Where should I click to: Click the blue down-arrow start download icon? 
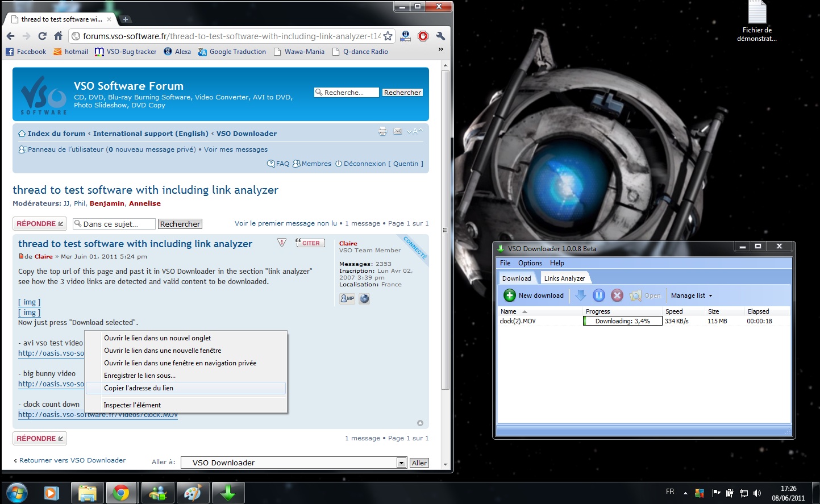[580, 295]
